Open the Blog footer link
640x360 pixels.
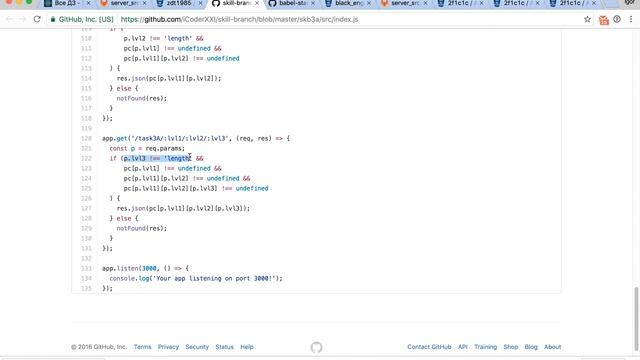tap(531, 347)
